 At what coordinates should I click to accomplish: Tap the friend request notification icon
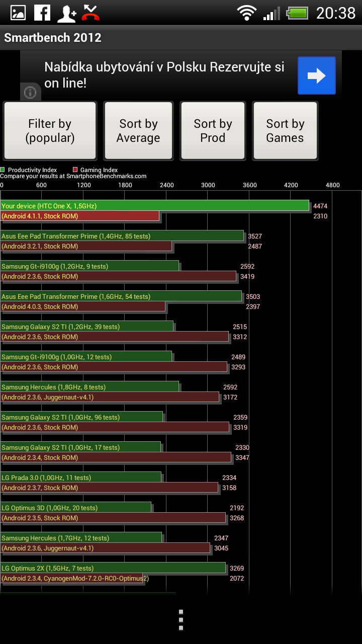pos(66,13)
